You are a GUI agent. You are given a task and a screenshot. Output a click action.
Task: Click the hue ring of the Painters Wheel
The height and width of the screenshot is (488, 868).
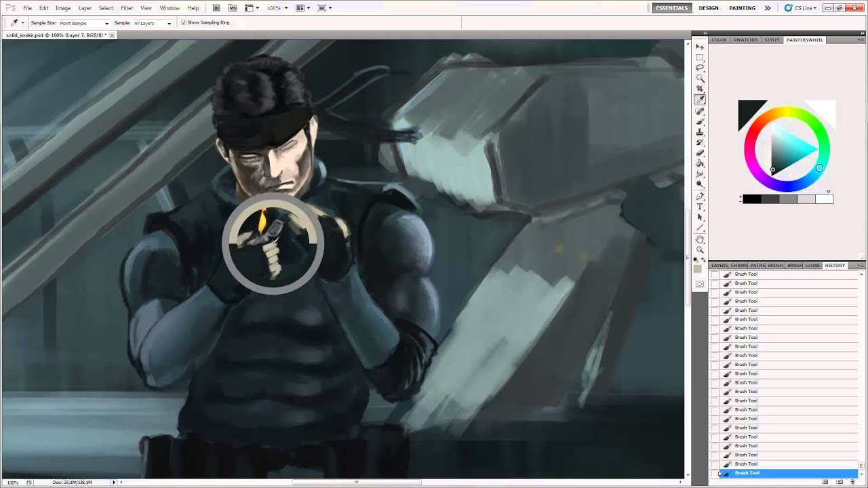click(x=787, y=112)
